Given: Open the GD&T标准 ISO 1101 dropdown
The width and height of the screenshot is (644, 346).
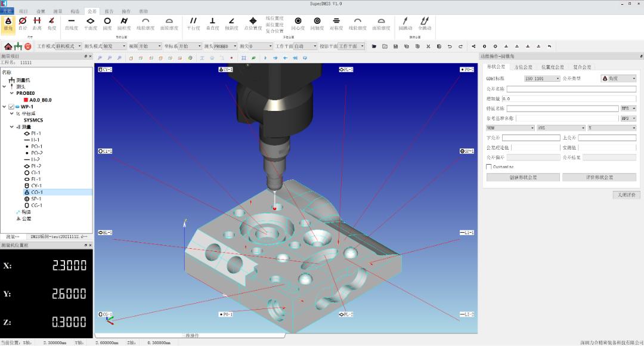Looking at the screenshot, I should [x=542, y=79].
